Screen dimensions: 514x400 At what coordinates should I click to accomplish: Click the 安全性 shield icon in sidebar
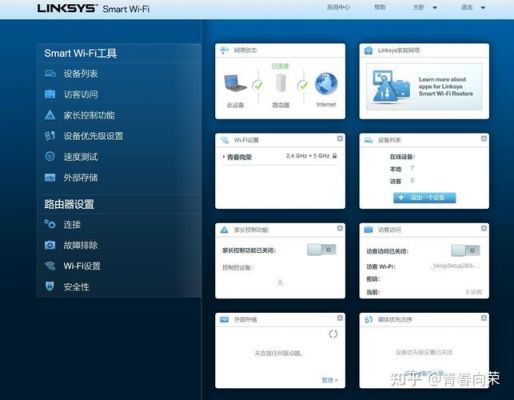point(50,286)
